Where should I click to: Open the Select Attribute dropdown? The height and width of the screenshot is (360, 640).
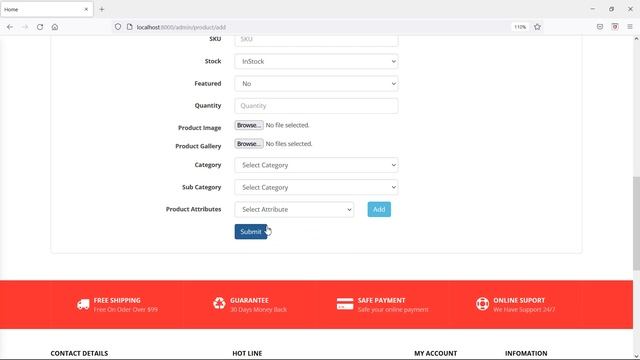pyautogui.click(x=294, y=209)
